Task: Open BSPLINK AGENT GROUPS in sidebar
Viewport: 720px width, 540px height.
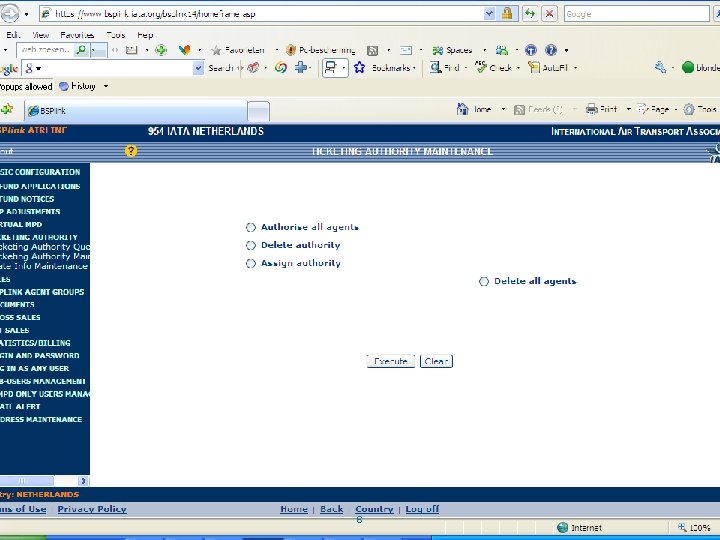Action: (42, 292)
